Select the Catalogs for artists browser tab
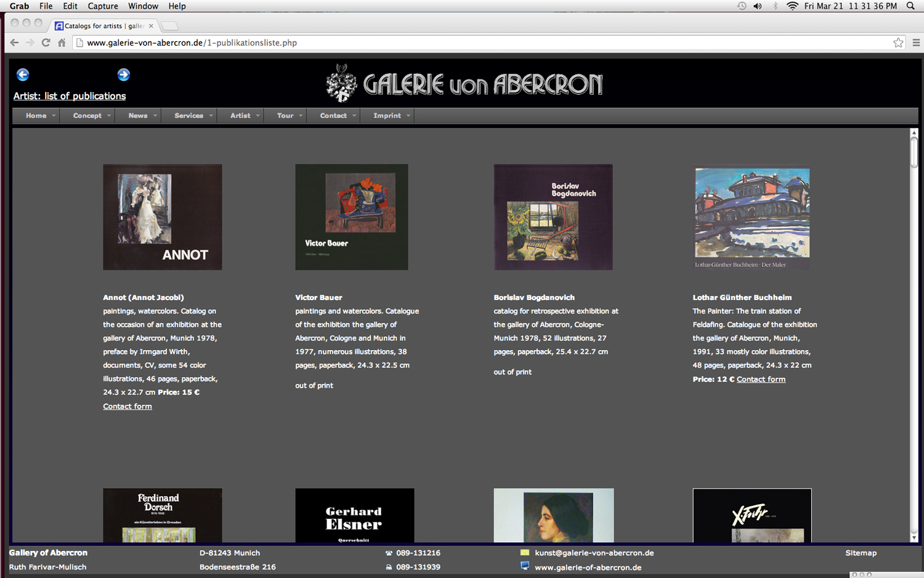924x578 pixels. 103,26
